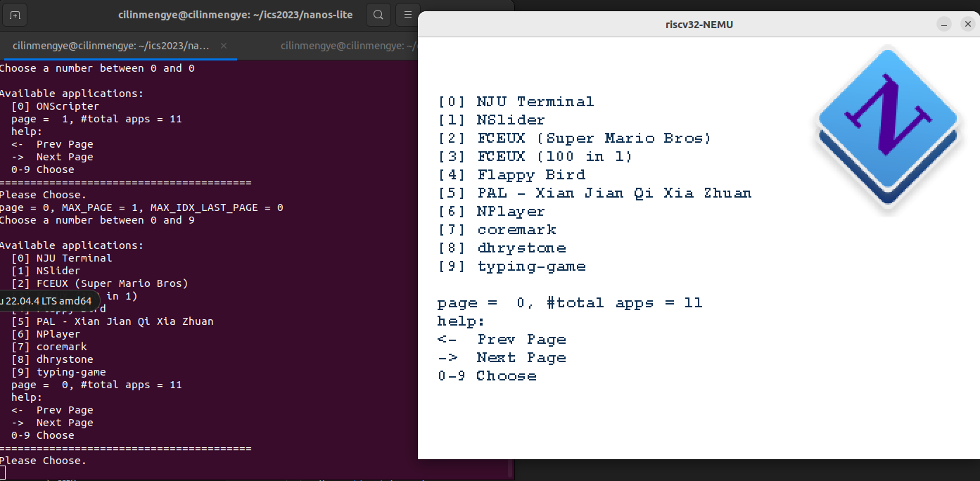Click '0-9 Choose' in NEMU window
This screenshot has width=980, height=481.
pyautogui.click(x=487, y=376)
